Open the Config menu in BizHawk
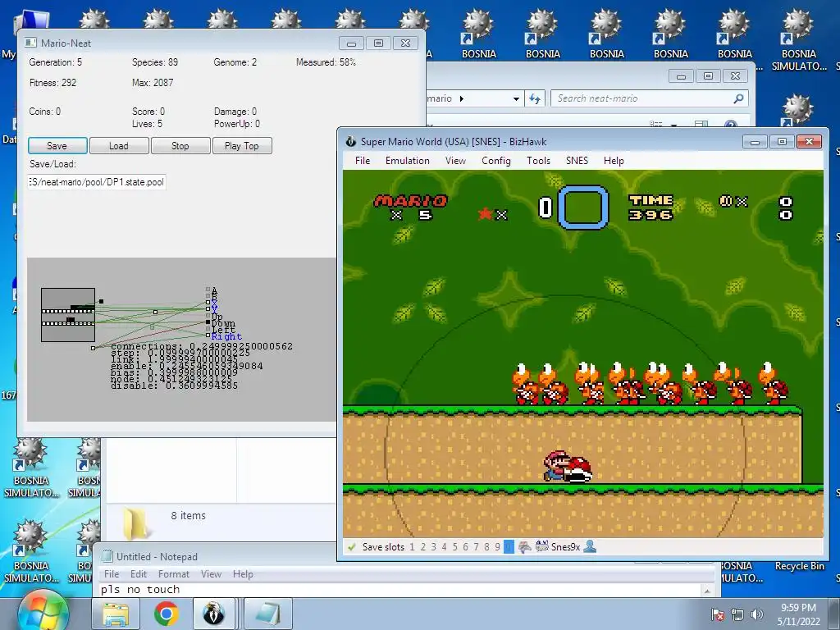The width and height of the screenshot is (840, 630). coord(496,161)
